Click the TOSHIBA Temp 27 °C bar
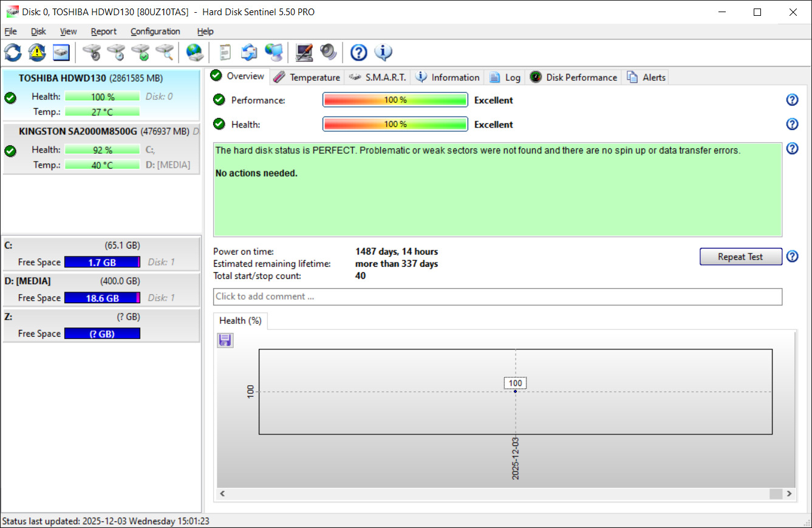The width and height of the screenshot is (812, 528). (102, 112)
